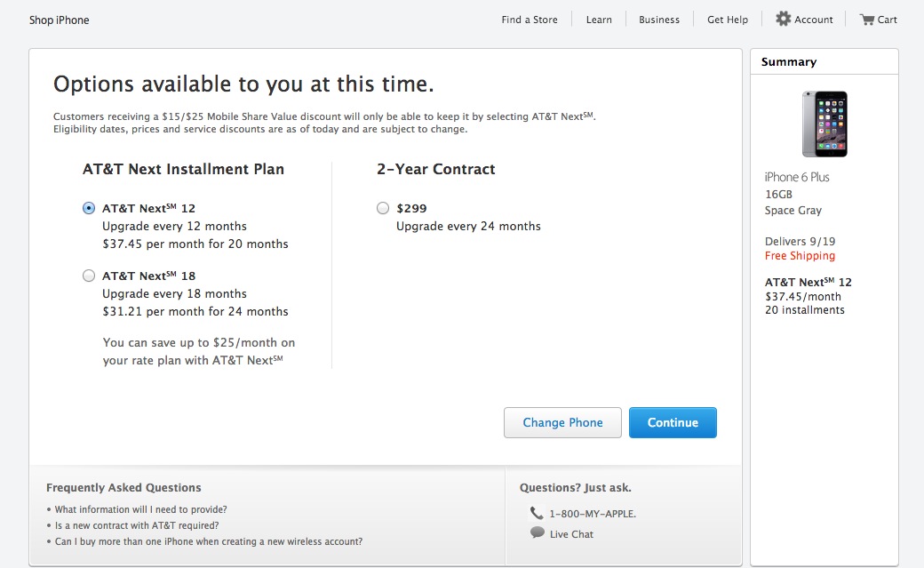Viewport: 924px width, 568px height.
Task: Choose the $299 2-Year Contract option
Action: click(x=383, y=208)
